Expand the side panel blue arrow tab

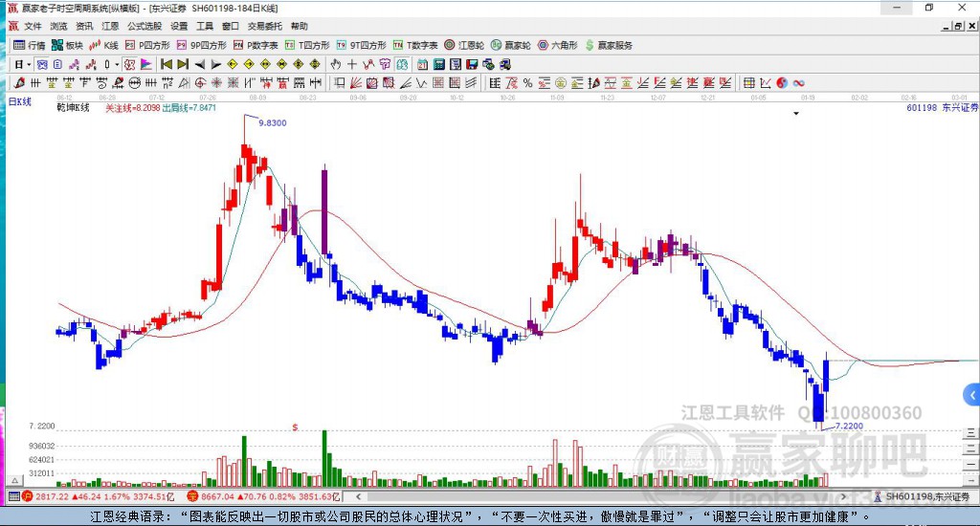(972, 395)
